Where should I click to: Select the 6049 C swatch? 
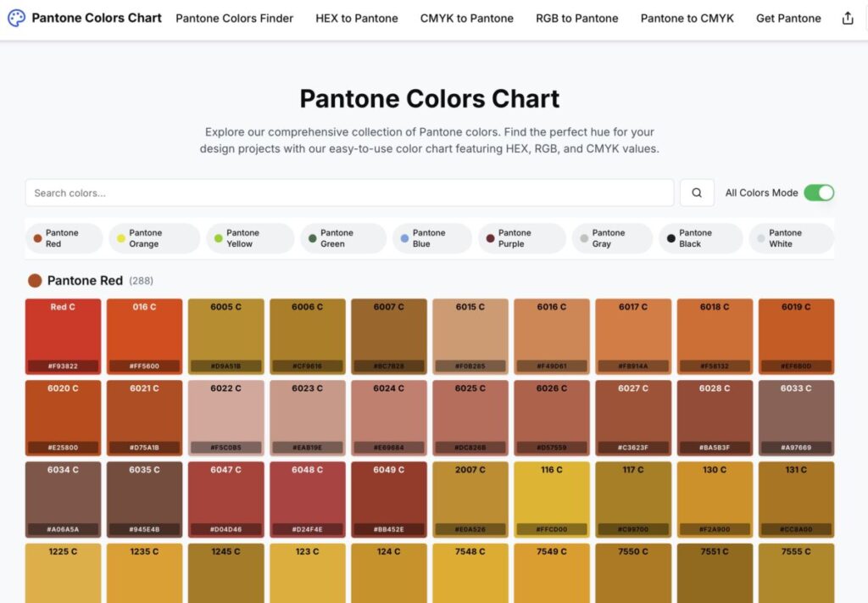pyautogui.click(x=388, y=499)
